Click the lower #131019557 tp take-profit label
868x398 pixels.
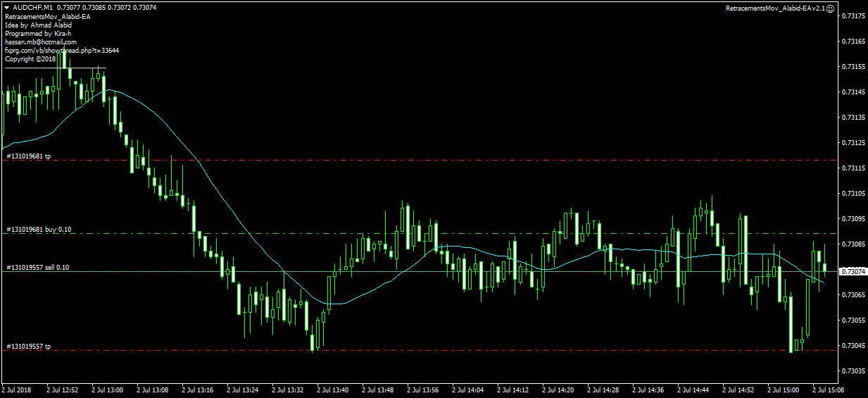pos(28,347)
